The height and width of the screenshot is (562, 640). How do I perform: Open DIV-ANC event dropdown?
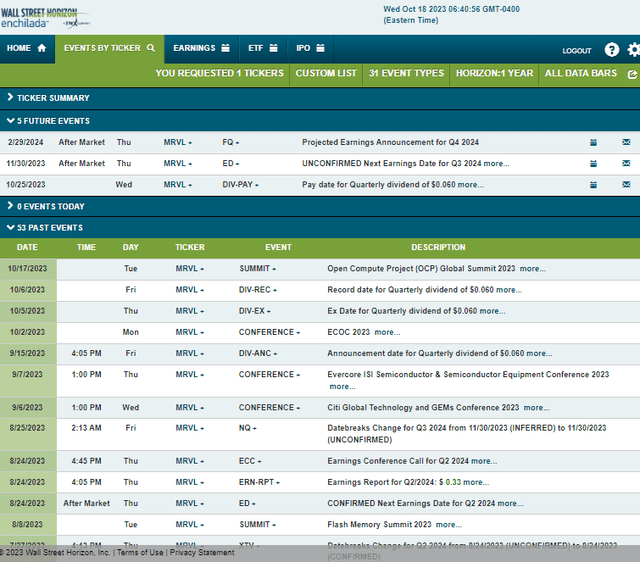tap(258, 353)
